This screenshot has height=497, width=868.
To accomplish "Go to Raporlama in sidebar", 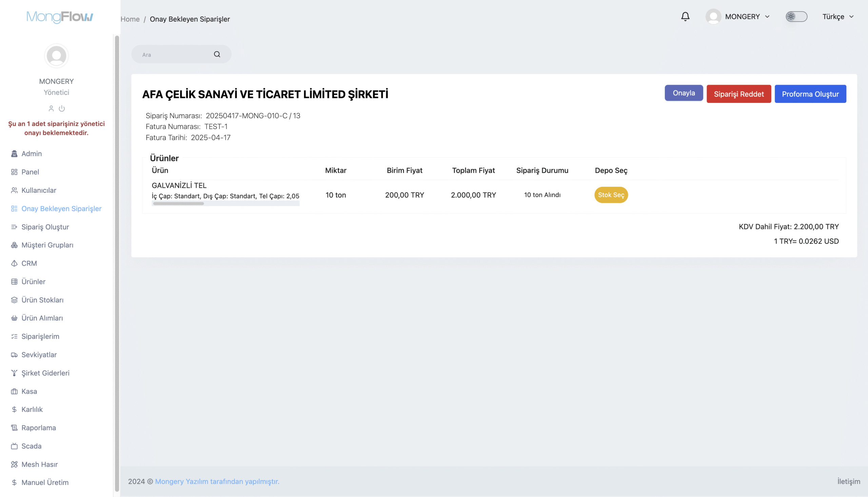I will coord(39,427).
